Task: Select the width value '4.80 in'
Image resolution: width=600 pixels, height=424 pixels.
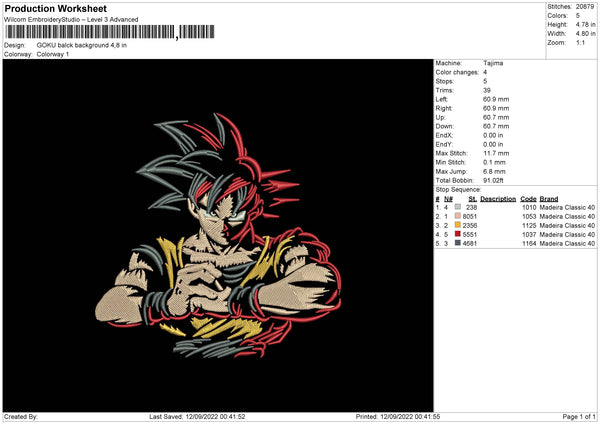Action: point(585,34)
